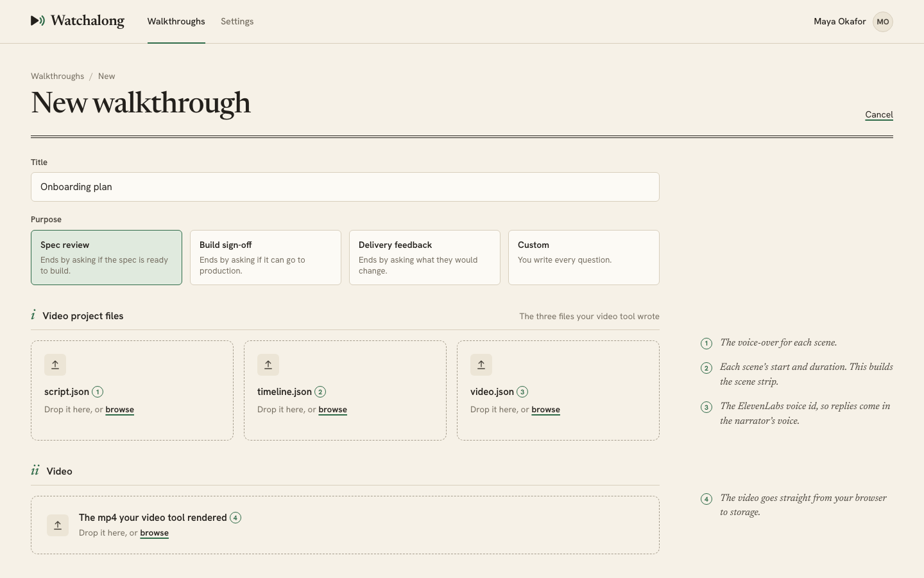The height and width of the screenshot is (578, 924).
Task: Open the Walkthroughs tab
Action: (x=176, y=21)
